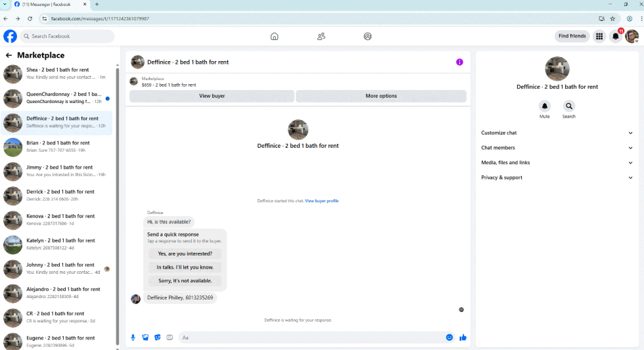Click the Facebook logo icon
Screen dimensions: 644x350
point(11,36)
